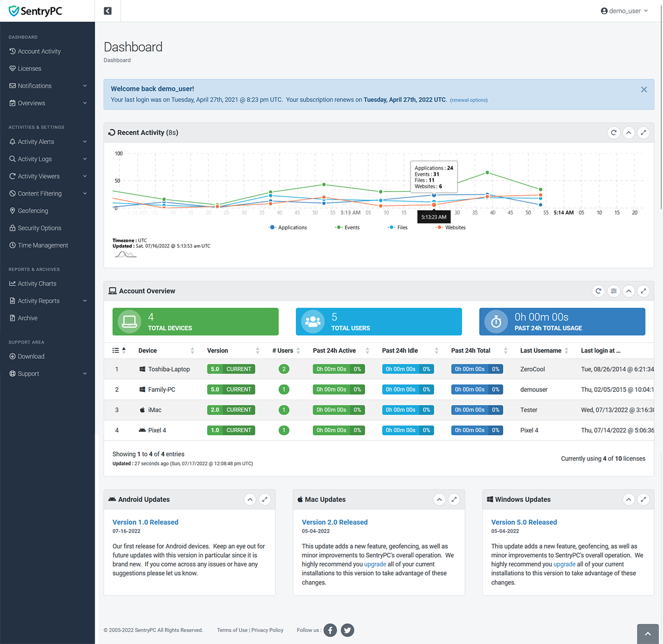This screenshot has width=663, height=644.
Task: Click the small chart sparkline icon
Action: (126, 254)
